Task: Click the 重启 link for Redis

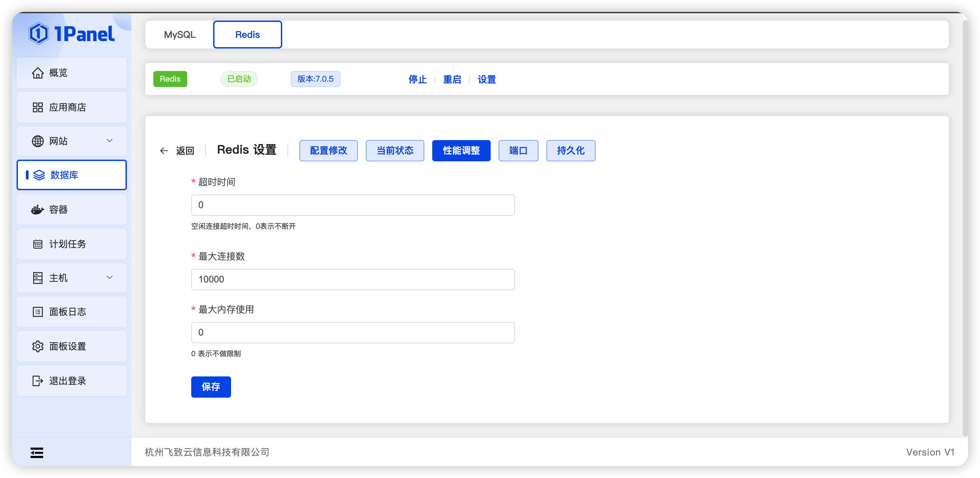Action: point(452,79)
